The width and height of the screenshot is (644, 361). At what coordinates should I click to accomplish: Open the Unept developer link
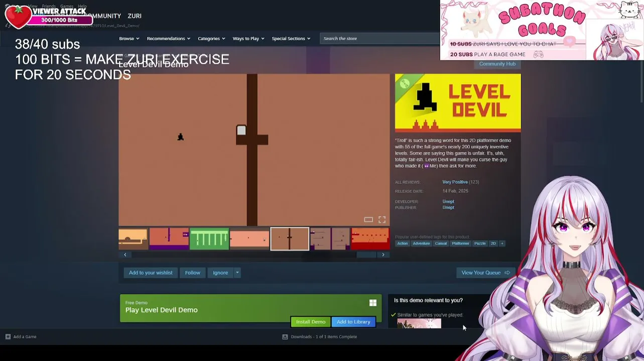[448, 202]
